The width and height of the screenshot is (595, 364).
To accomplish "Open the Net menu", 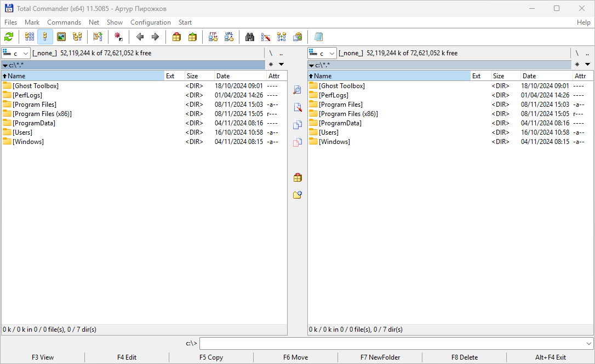I will tap(94, 22).
